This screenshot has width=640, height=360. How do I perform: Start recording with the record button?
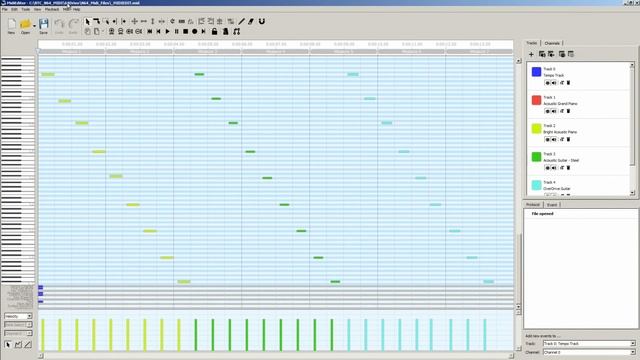point(195,31)
